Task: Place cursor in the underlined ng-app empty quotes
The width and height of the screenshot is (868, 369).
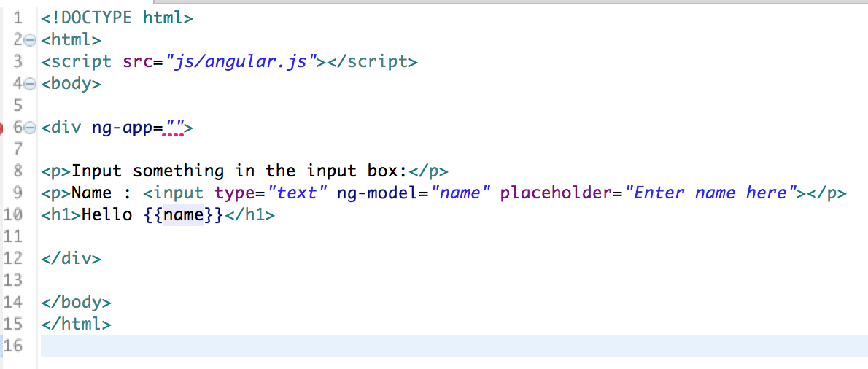Action: point(174,128)
